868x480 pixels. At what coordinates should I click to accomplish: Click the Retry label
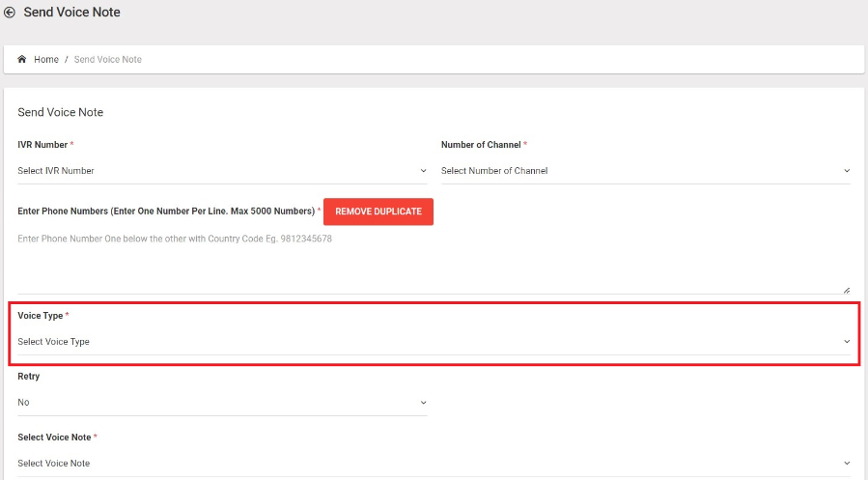[29, 377]
